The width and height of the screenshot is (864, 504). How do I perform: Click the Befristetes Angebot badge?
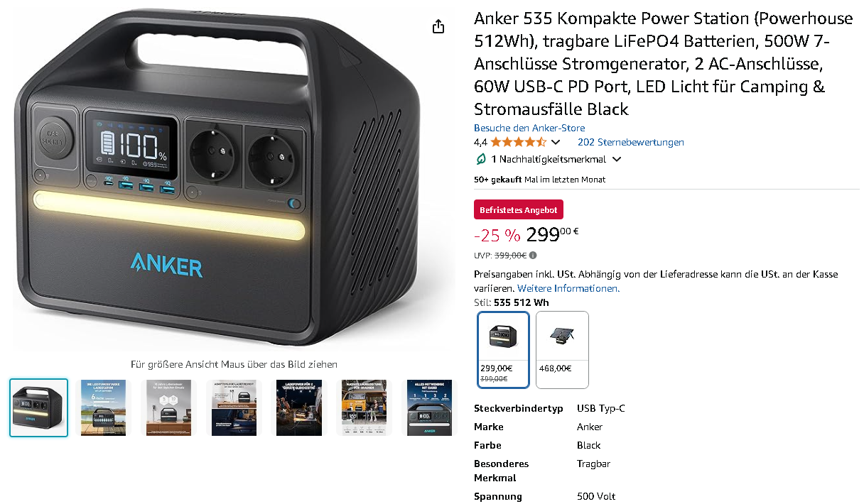(x=519, y=210)
